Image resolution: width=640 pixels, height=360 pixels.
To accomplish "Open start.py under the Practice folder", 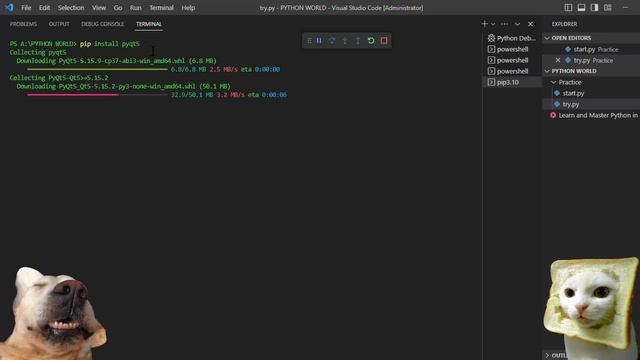I will click(x=591, y=93).
